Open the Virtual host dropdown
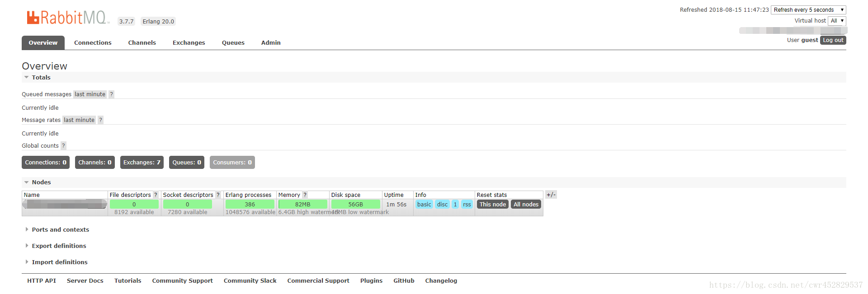 coord(837,21)
